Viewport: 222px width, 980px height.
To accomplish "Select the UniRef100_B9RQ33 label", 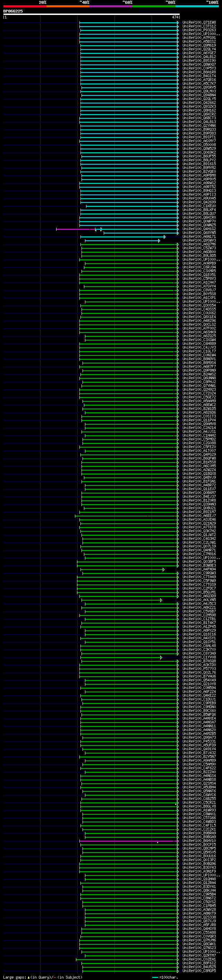I will point(199,129).
